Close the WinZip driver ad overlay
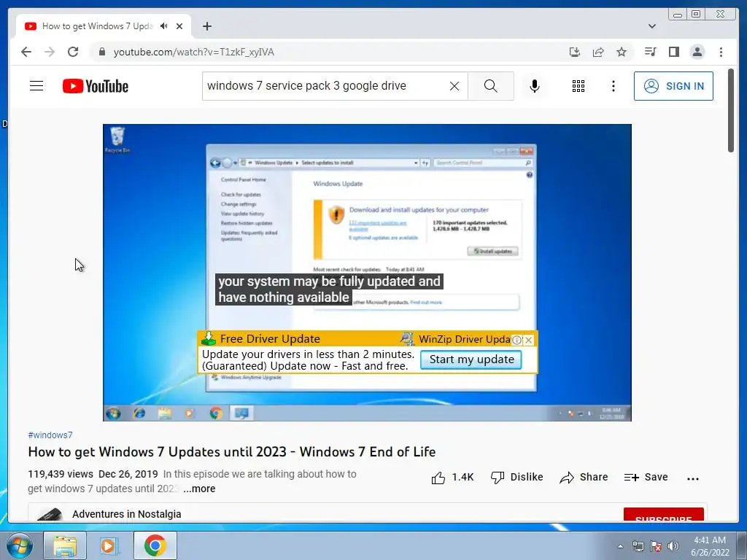Viewport: 747px width, 560px height. pos(529,340)
